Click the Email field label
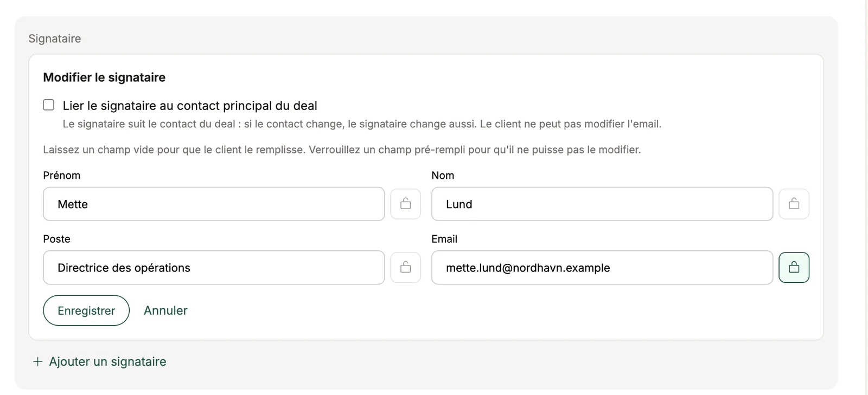The image size is (868, 395). [x=444, y=239]
